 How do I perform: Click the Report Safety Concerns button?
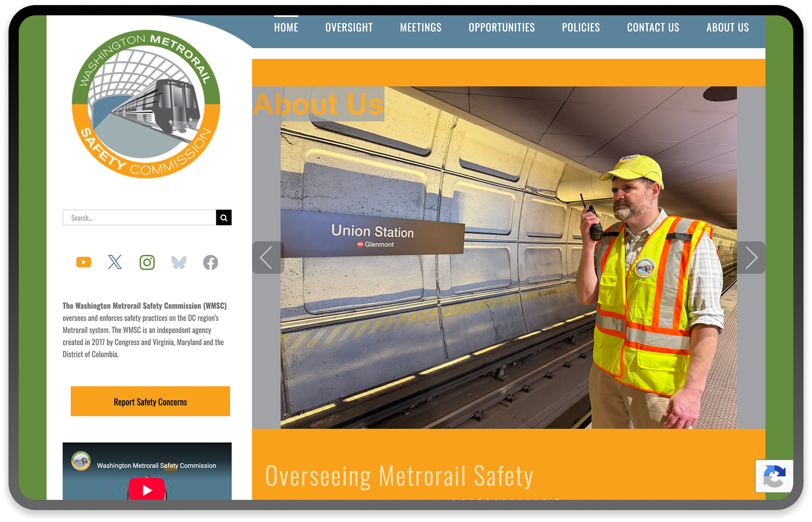[150, 402]
